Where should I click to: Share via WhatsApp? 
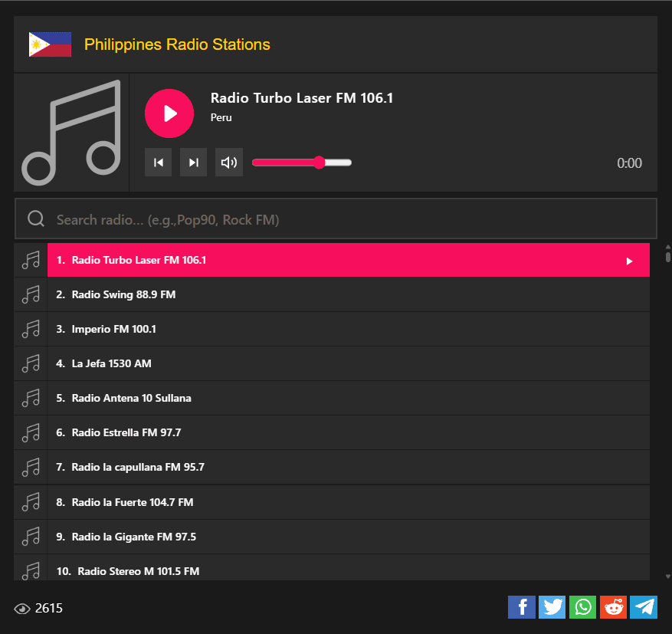click(582, 607)
